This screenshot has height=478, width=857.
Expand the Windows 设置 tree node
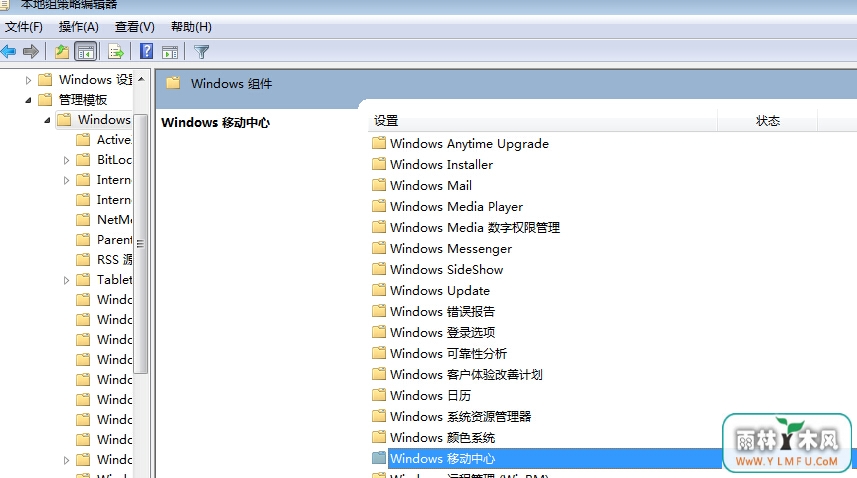[28, 80]
